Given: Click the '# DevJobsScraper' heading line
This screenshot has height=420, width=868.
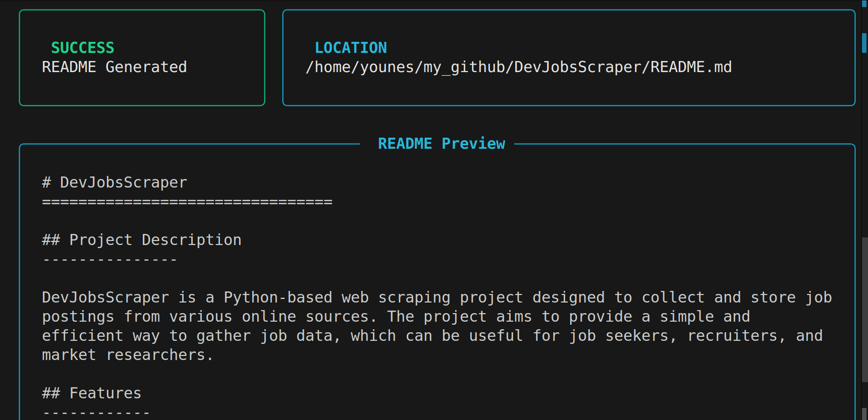Looking at the screenshot, I should 115,183.
